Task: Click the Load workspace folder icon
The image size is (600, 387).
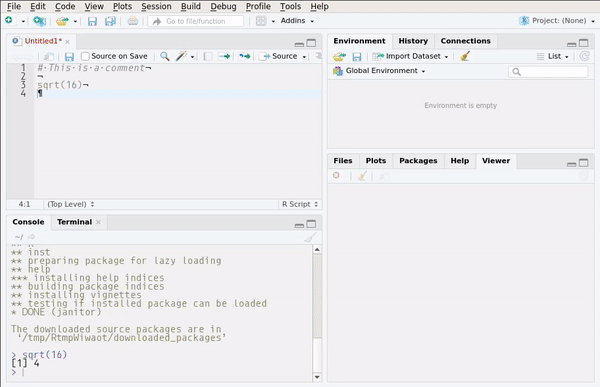Action: pos(339,57)
